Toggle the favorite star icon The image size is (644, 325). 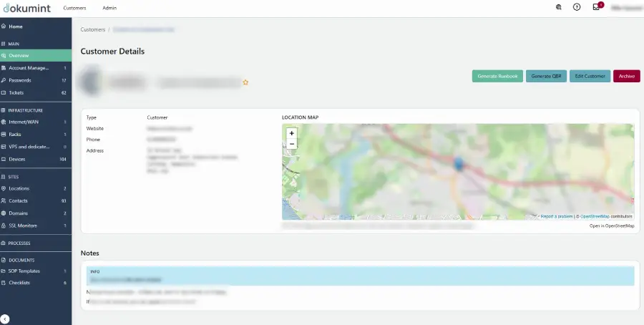[245, 82]
